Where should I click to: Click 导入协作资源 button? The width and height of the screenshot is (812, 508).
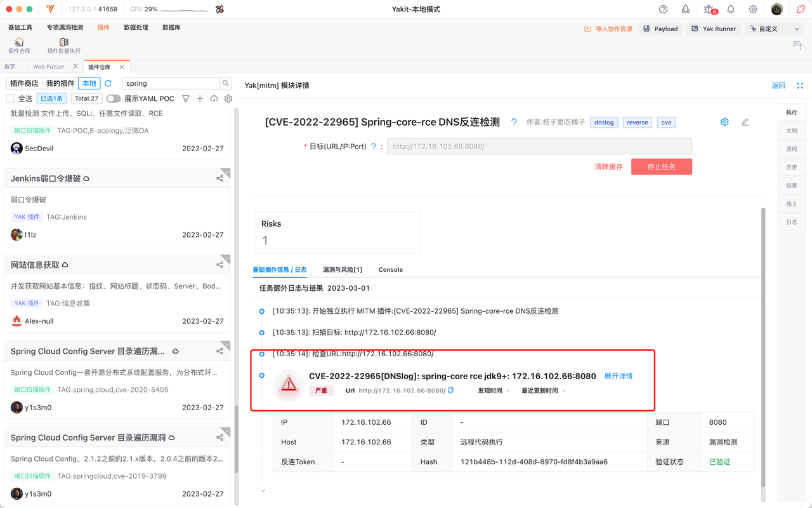[608, 29]
